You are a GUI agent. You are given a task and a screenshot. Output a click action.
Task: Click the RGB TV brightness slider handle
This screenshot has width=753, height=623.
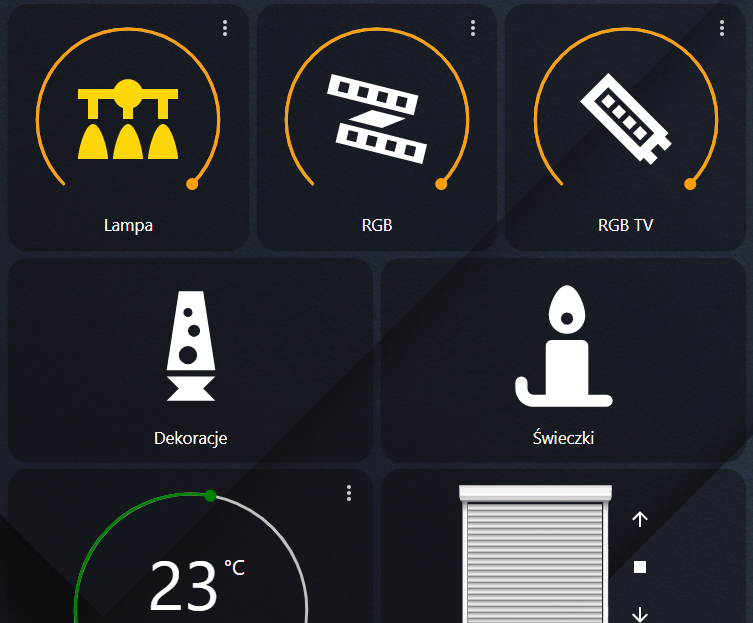point(690,184)
